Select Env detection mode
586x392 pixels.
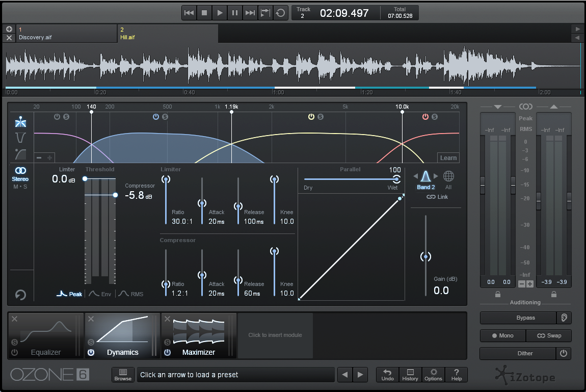(x=100, y=294)
